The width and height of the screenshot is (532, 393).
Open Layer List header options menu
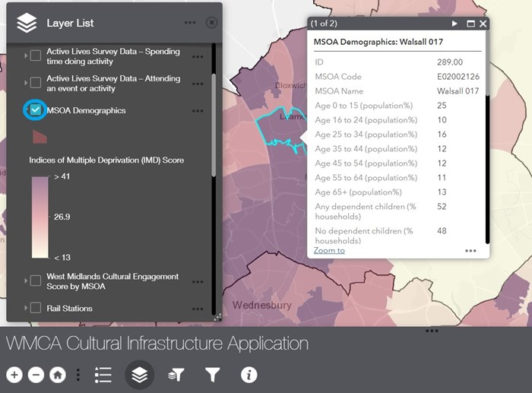click(x=190, y=23)
